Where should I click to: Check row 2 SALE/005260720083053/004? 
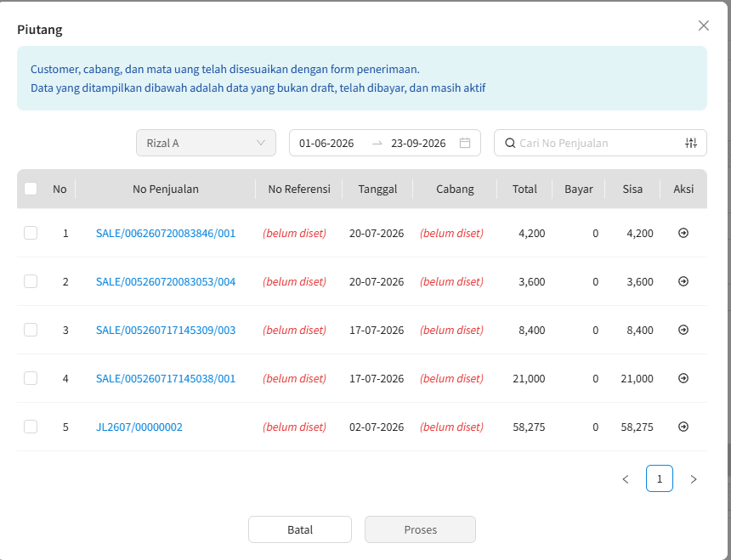[31, 281]
